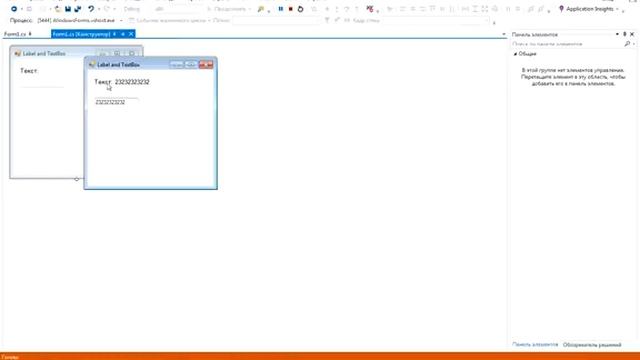The width and height of the screenshot is (640, 360).
Task: Open the document tabs overflow dropdown
Action: click(x=504, y=35)
